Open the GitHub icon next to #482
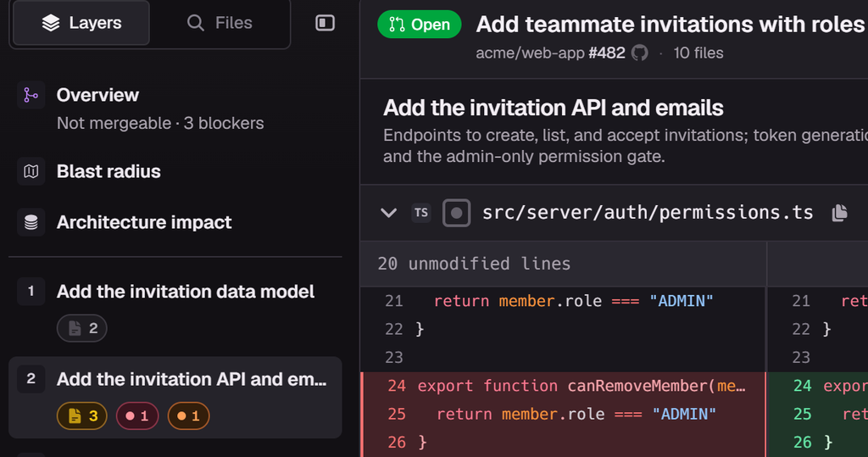 pyautogui.click(x=640, y=53)
